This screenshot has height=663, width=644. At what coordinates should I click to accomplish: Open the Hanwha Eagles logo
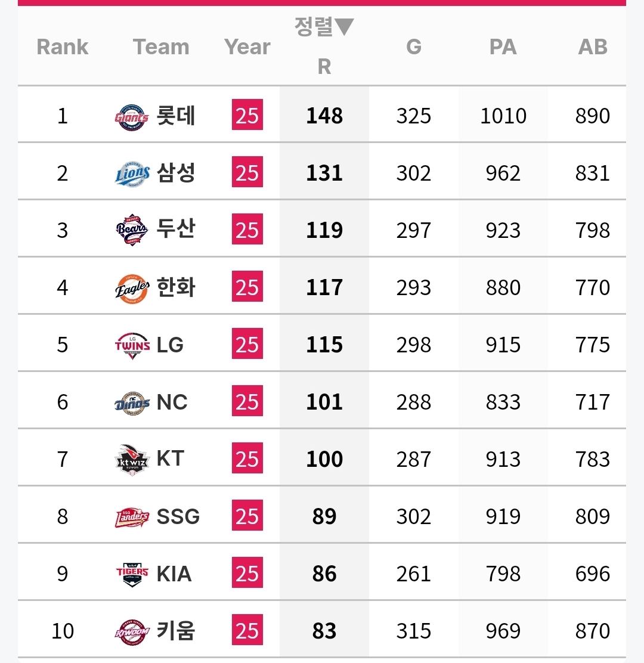coord(132,288)
